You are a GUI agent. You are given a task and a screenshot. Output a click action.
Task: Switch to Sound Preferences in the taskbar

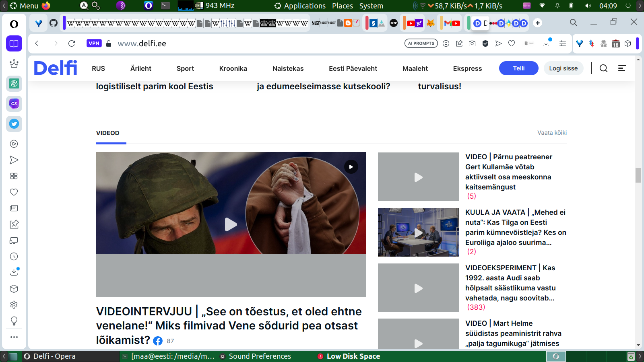[255, 356]
